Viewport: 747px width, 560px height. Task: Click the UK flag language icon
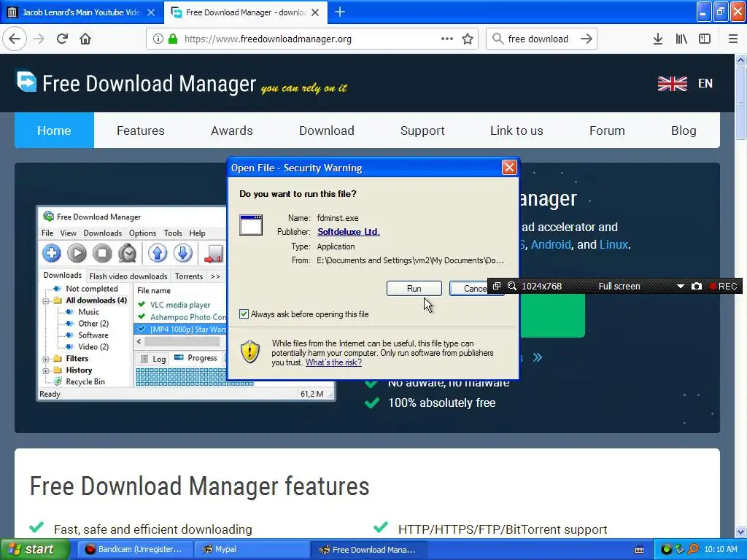click(x=672, y=83)
